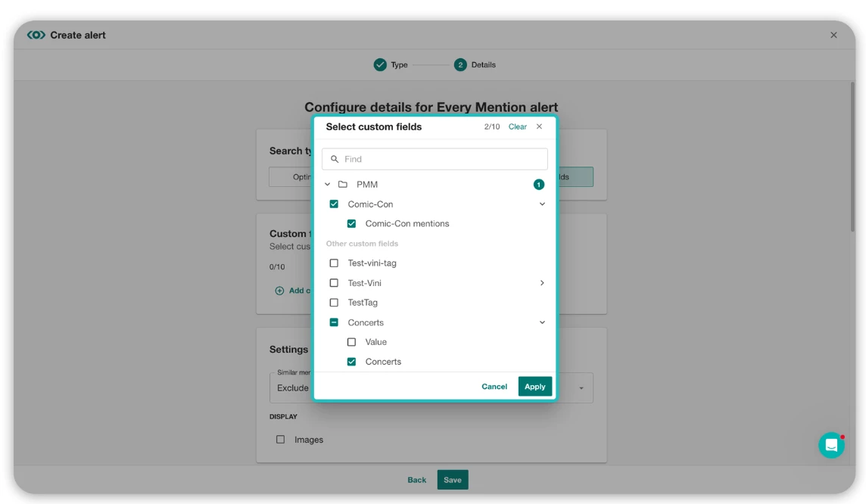Screen dimensions: 866x504
Task: Click the Details step number icon
Action: coord(460,64)
